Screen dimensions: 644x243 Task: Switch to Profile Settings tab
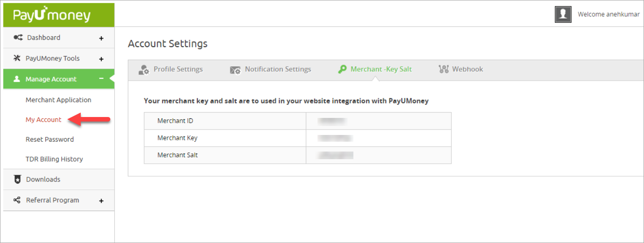170,69
